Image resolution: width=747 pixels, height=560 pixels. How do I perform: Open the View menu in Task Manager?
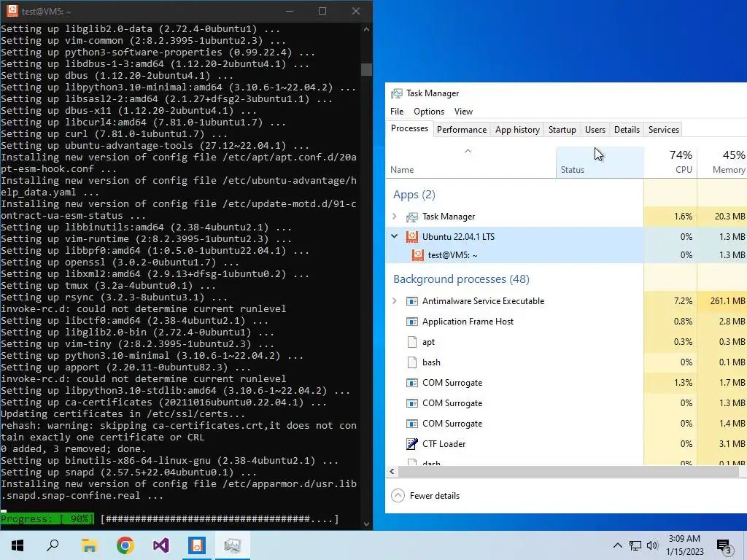[463, 112]
